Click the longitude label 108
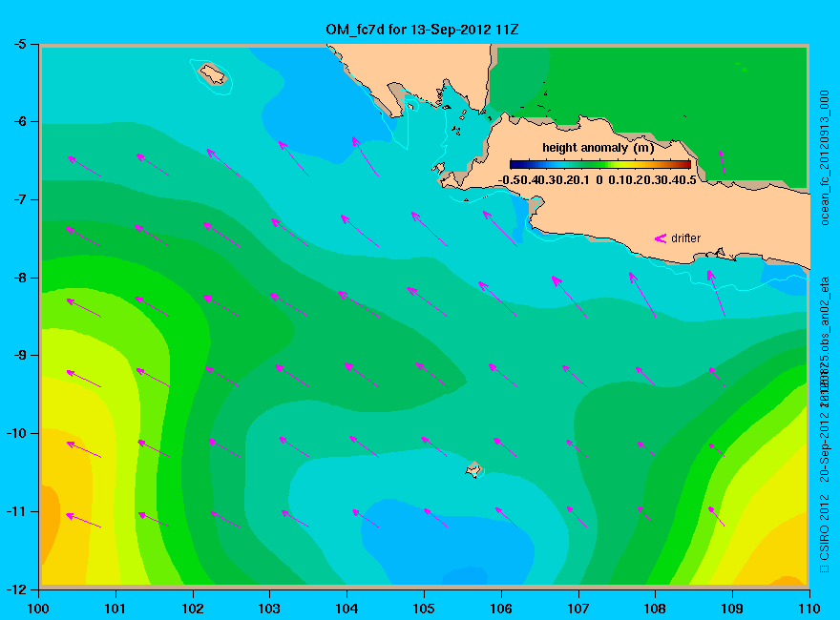This screenshot has height=620, width=840. 655,609
